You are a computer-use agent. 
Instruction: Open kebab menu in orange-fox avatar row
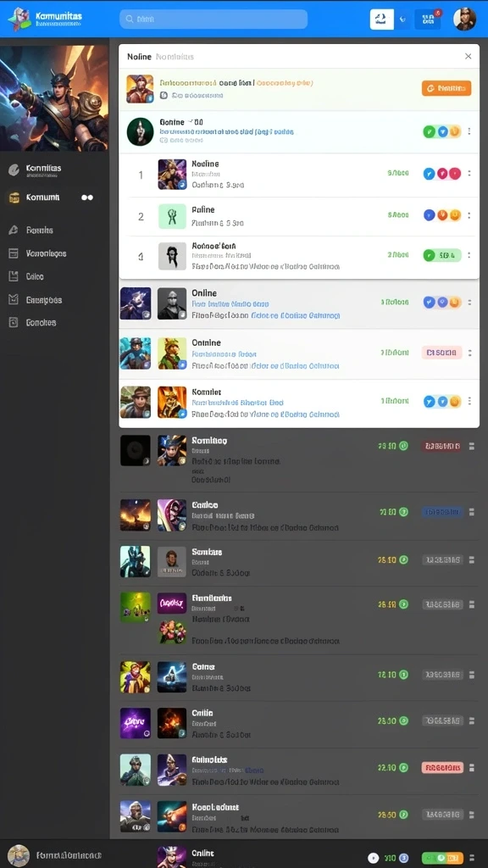click(x=469, y=400)
